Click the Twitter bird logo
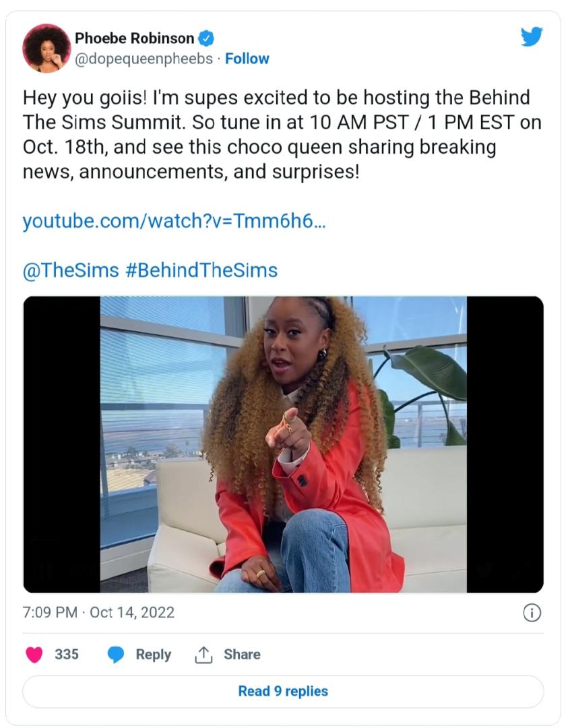Screen dimensions: 572x728 pos(532,36)
